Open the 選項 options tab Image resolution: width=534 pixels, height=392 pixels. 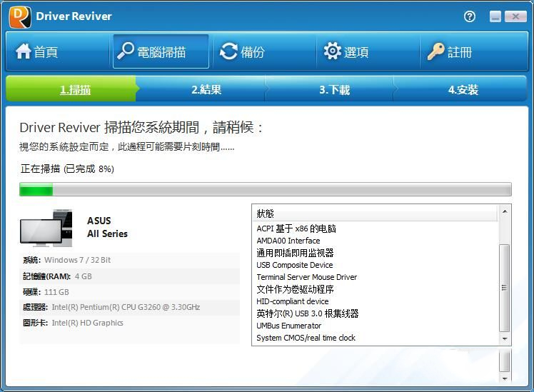pyautogui.click(x=368, y=51)
